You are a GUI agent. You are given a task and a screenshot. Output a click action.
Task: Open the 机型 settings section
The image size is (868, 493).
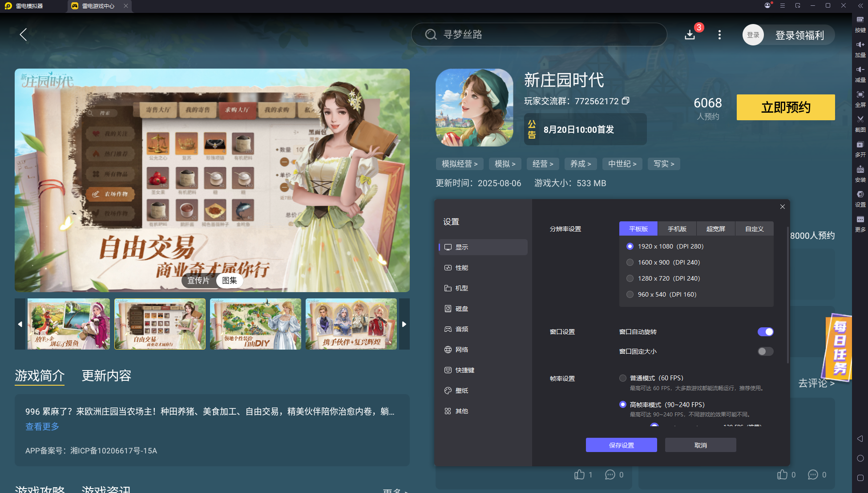[x=483, y=288]
